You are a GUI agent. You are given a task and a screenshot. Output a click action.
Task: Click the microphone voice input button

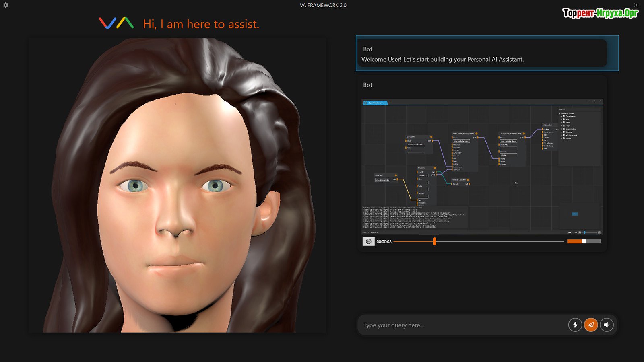coord(575,325)
